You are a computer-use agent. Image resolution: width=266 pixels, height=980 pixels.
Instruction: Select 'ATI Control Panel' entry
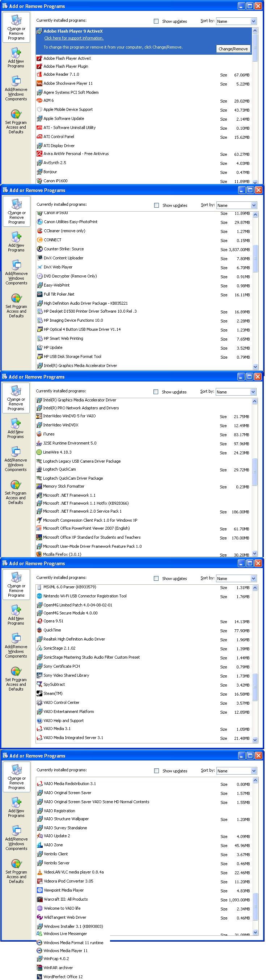tap(144, 137)
